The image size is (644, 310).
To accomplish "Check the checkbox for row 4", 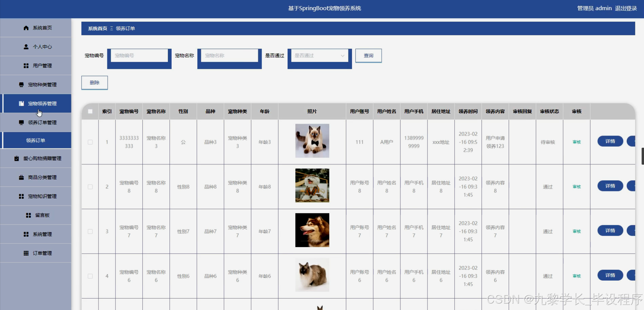I will pyautogui.click(x=90, y=276).
